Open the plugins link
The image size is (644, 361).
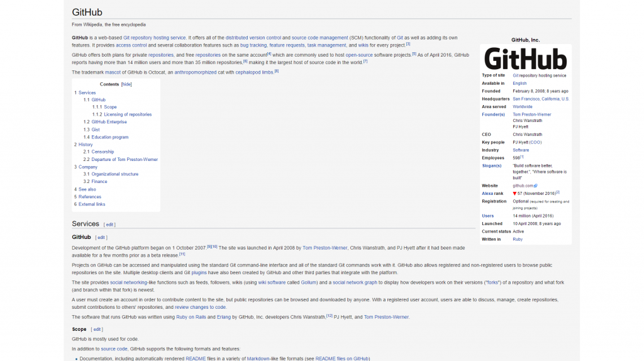coord(199,273)
